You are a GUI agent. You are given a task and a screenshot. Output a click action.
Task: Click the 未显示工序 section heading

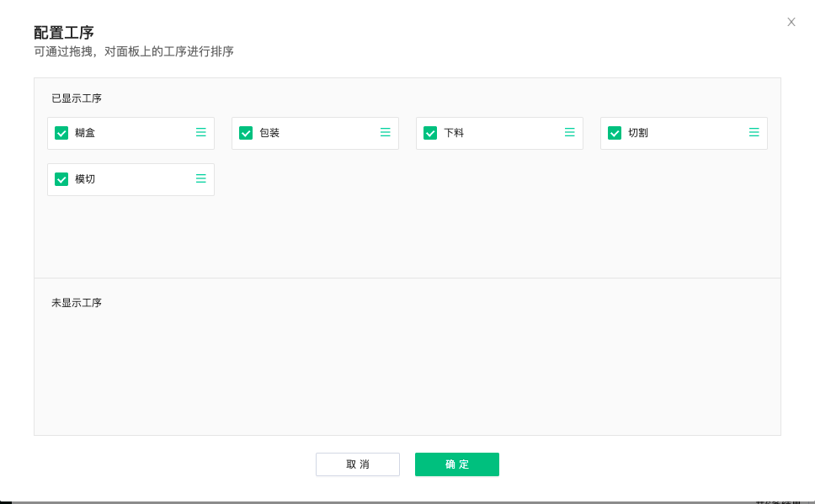click(77, 303)
